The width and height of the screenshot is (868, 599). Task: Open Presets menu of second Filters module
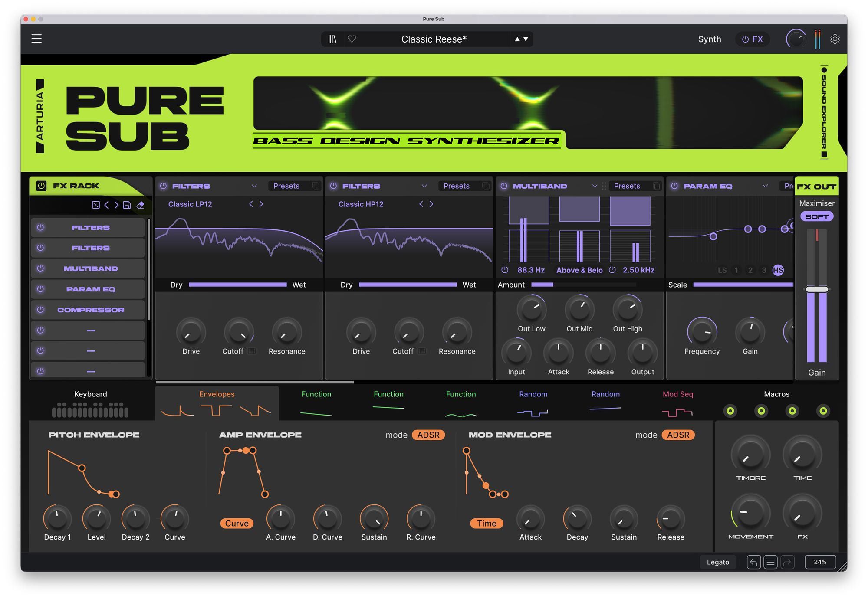[x=457, y=186]
